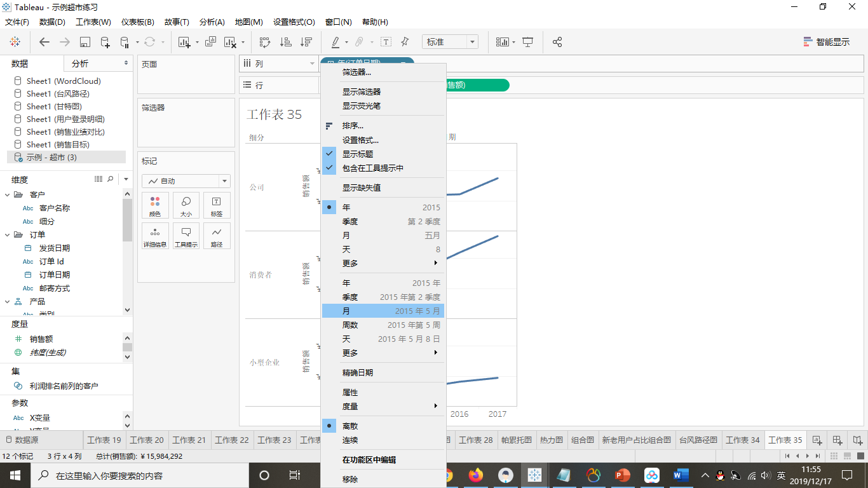This screenshot has height=488, width=868.
Task: Choose 周数 2015 年第 5 周
Action: coord(383,325)
